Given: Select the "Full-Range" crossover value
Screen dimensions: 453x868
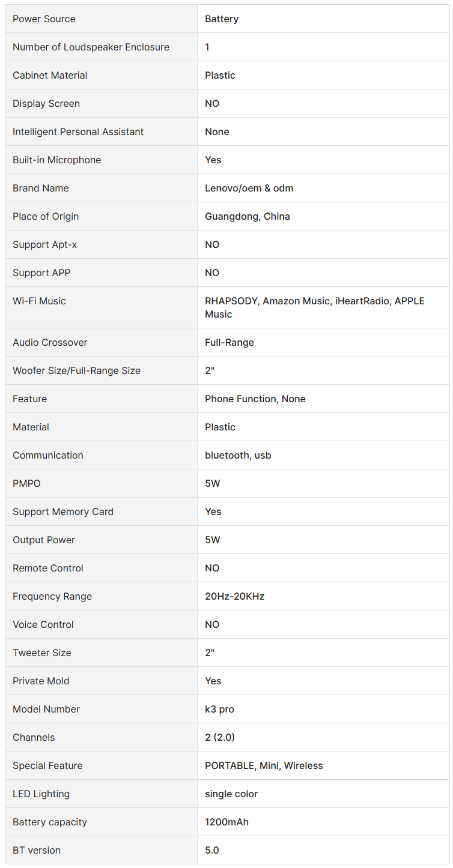Looking at the screenshot, I should pos(229,343).
